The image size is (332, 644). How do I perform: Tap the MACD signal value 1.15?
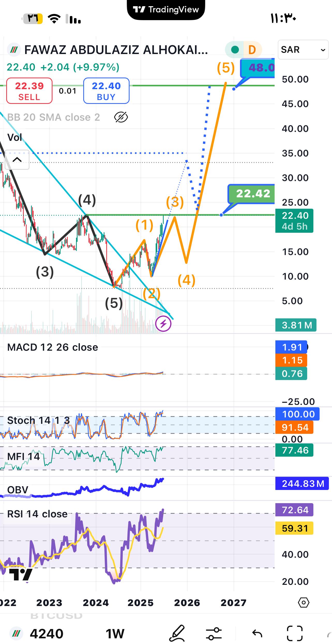pyautogui.click(x=291, y=360)
